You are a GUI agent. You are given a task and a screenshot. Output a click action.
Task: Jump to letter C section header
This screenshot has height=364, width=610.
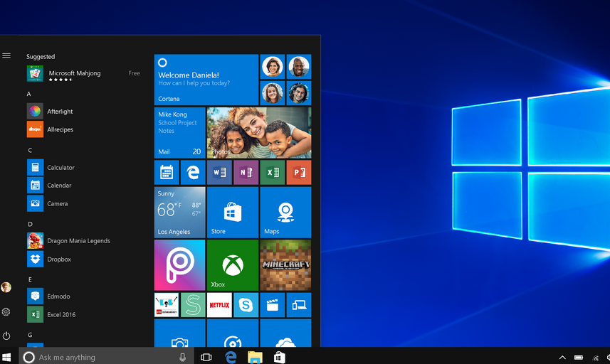(30, 150)
